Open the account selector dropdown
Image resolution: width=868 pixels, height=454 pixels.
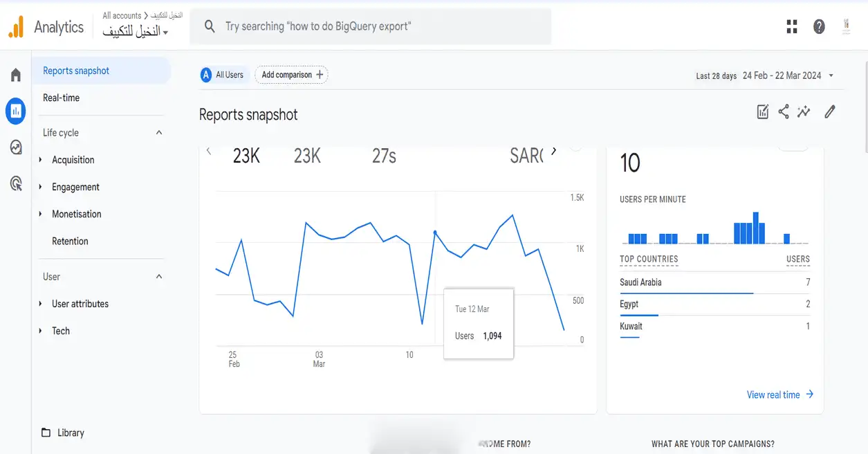point(136,31)
